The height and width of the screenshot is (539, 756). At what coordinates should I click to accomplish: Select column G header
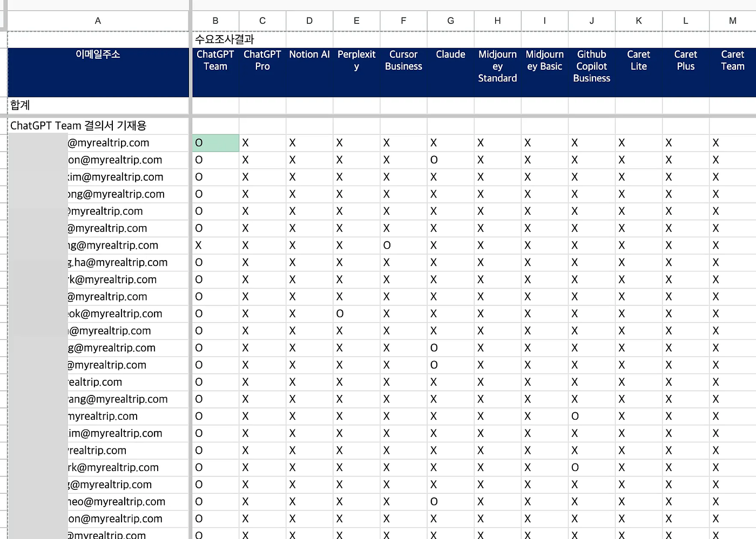click(x=450, y=21)
